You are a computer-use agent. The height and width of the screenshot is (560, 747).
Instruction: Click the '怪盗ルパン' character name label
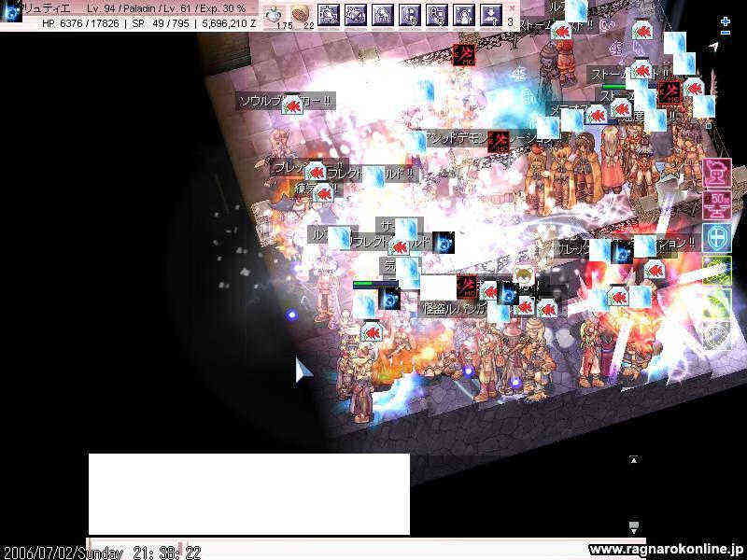[454, 309]
